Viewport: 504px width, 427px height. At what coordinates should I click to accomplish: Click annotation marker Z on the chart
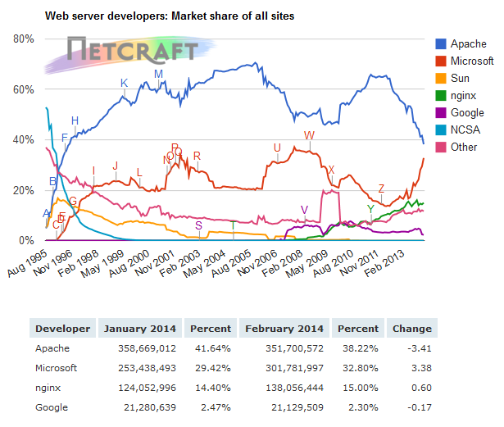[x=381, y=189]
